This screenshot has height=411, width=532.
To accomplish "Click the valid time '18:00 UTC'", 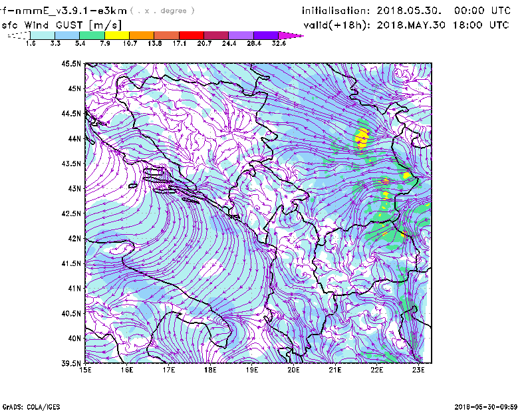I will [481, 25].
